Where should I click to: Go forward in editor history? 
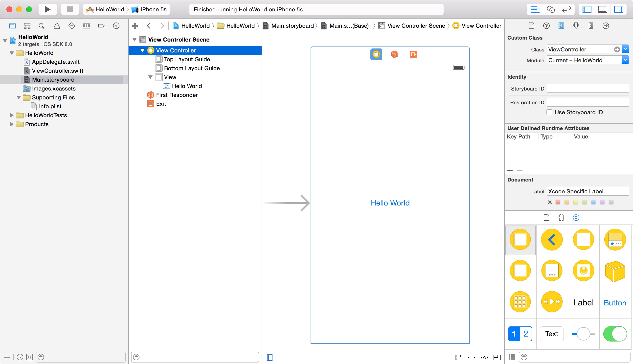162,26
